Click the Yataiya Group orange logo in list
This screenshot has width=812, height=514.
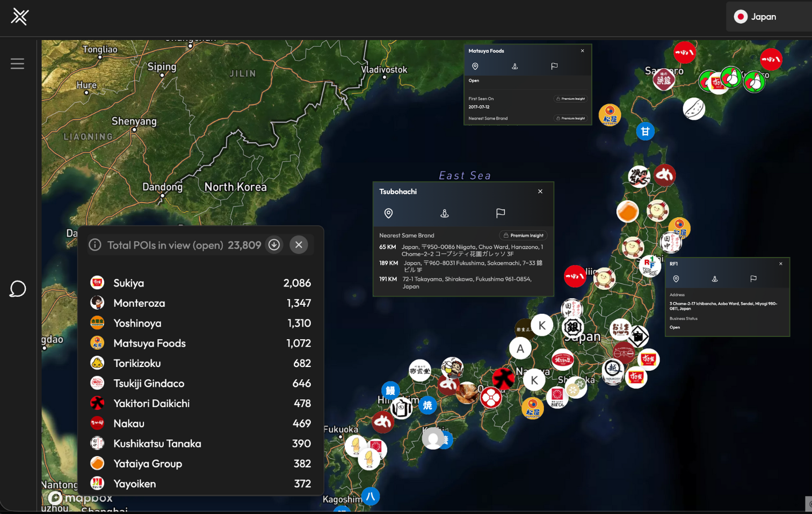point(97,463)
